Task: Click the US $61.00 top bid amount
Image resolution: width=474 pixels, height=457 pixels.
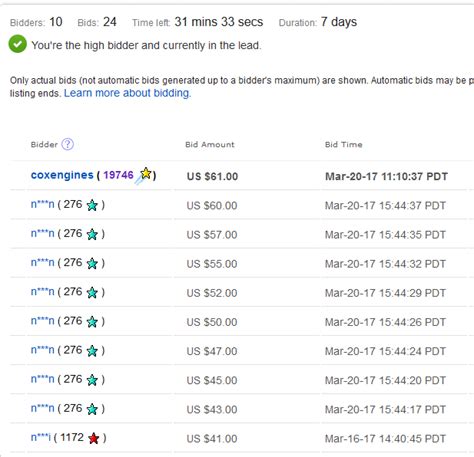Action: (212, 176)
